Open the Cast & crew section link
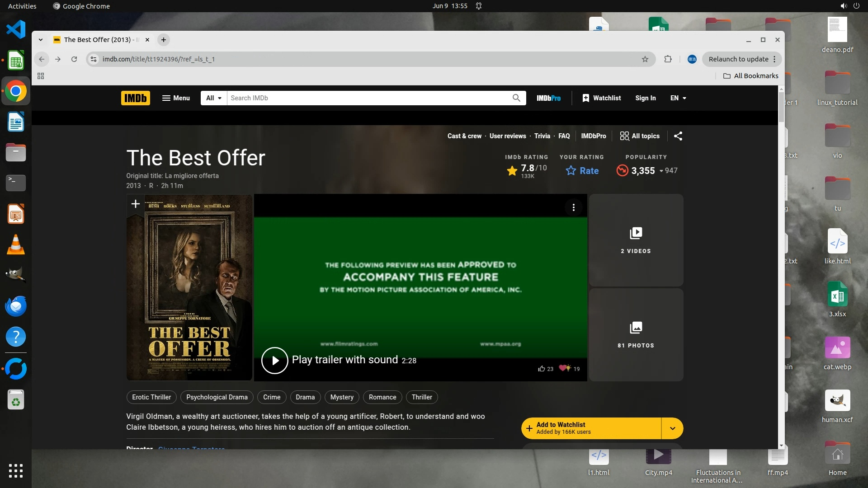 [464, 136]
